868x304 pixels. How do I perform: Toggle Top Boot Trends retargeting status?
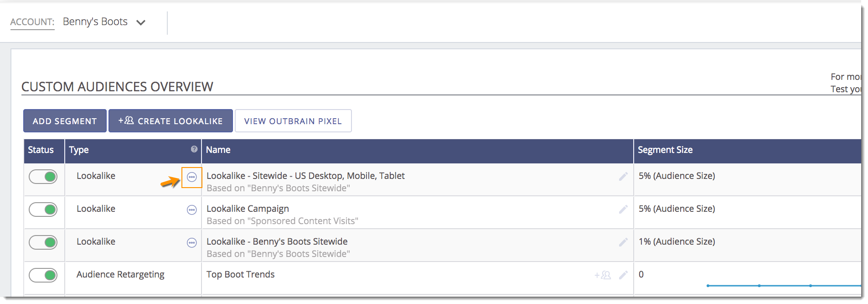click(x=43, y=275)
